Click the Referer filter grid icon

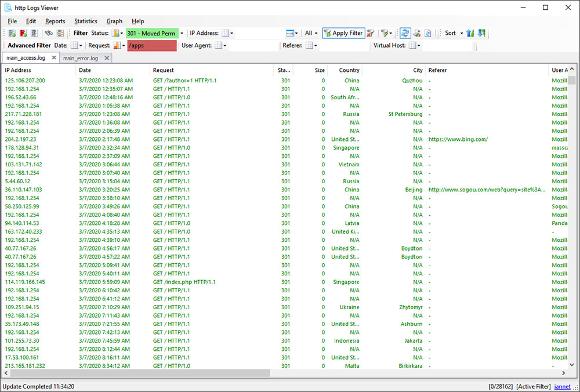(x=309, y=45)
